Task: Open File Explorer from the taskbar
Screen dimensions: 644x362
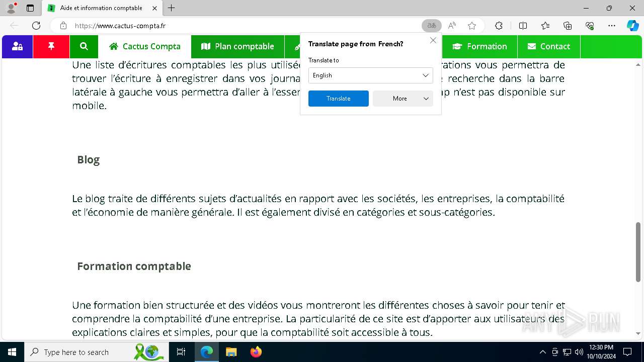Action: point(231,352)
